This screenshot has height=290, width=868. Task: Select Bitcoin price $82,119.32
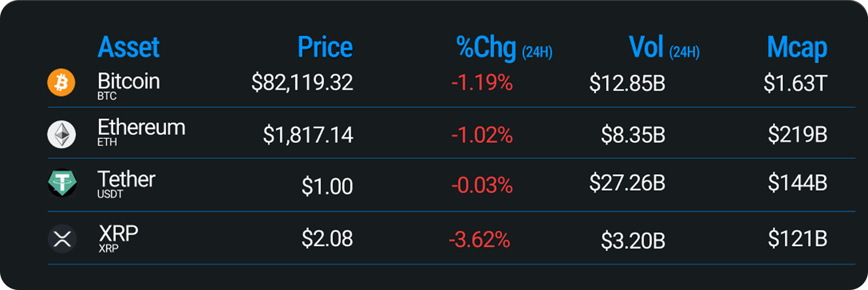302,83
